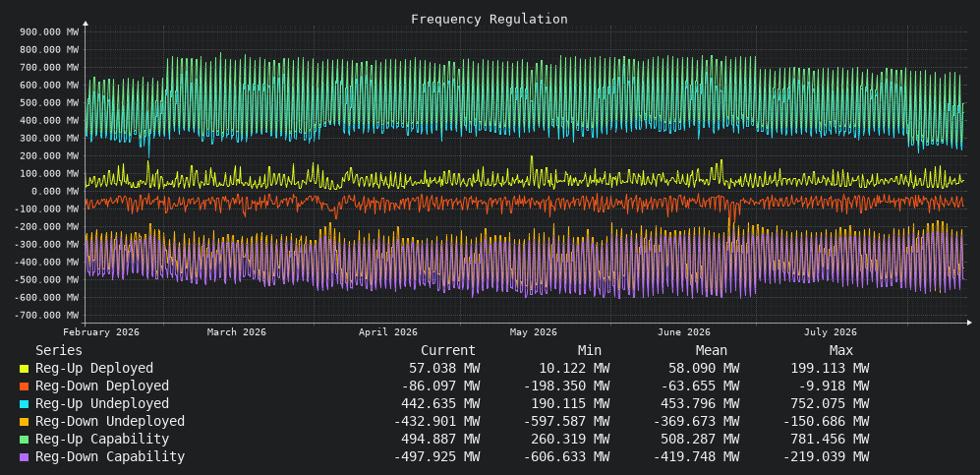This screenshot has width=980, height=475.
Task: Click the -497.925 MW current value
Action: (x=436, y=456)
